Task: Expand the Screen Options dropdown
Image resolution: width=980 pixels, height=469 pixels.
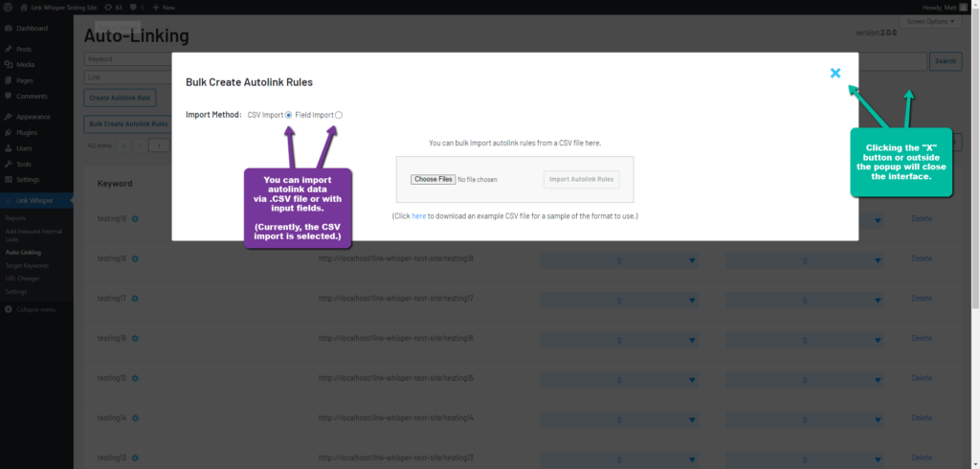Action: click(930, 21)
